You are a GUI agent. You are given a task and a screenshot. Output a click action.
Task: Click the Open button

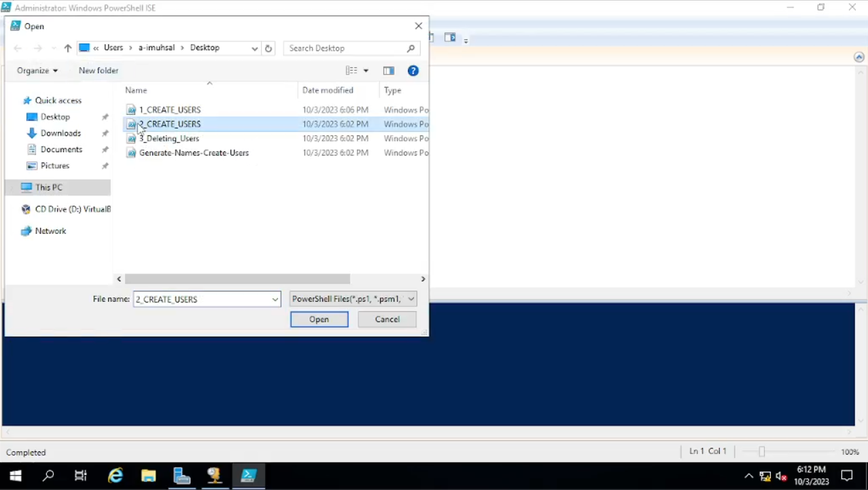[x=319, y=319]
